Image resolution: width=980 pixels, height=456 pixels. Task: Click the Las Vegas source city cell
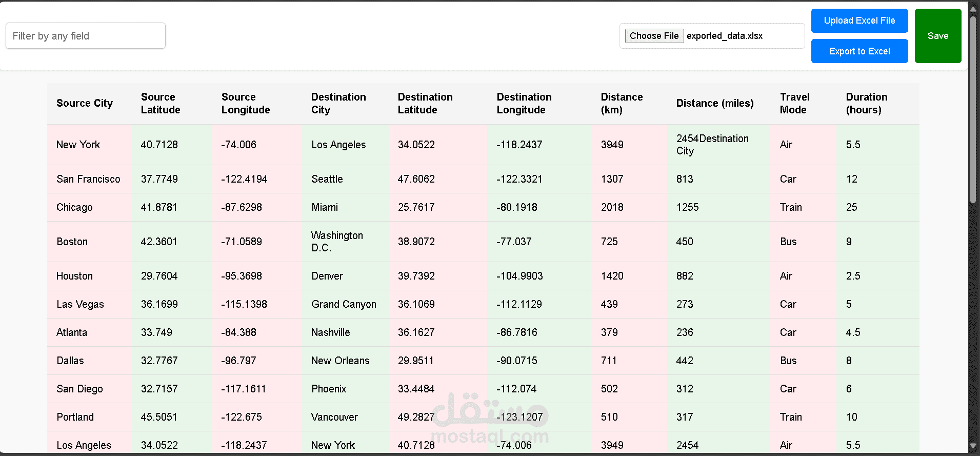[80, 304]
